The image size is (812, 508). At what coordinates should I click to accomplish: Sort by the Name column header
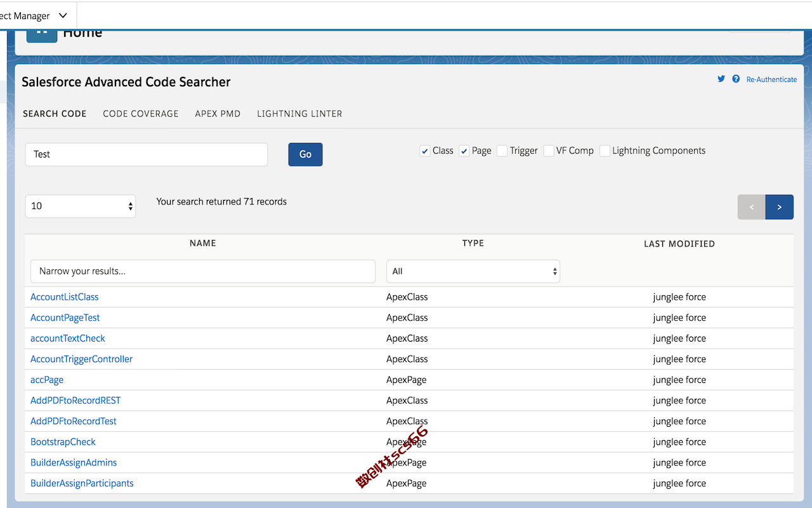(203, 243)
